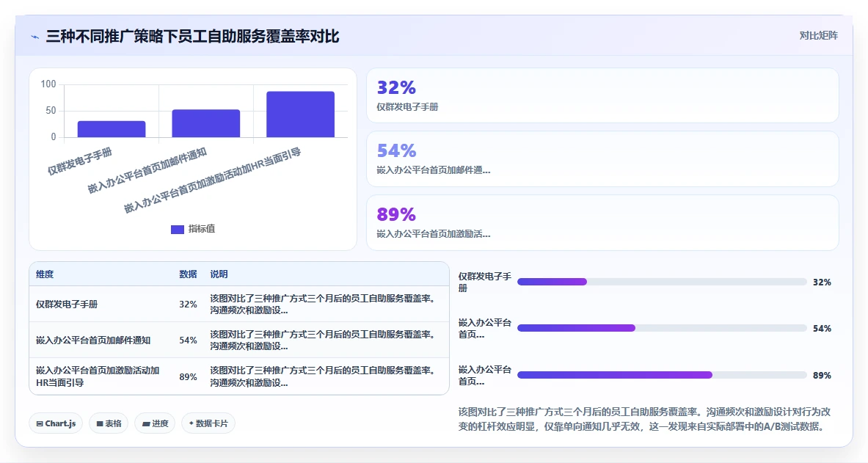
Task: Click the 32% value beside progress bar
Action: tap(822, 282)
